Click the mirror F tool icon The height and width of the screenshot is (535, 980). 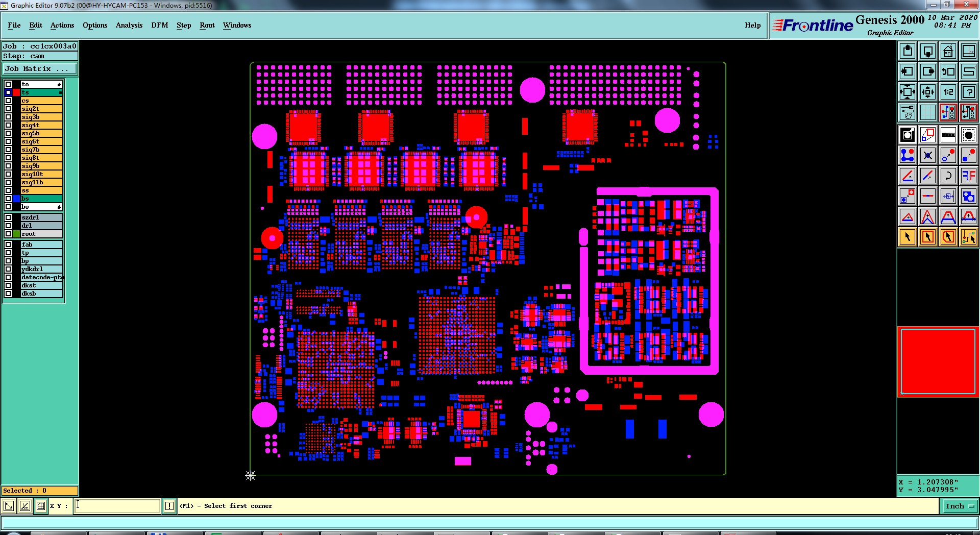[969, 176]
